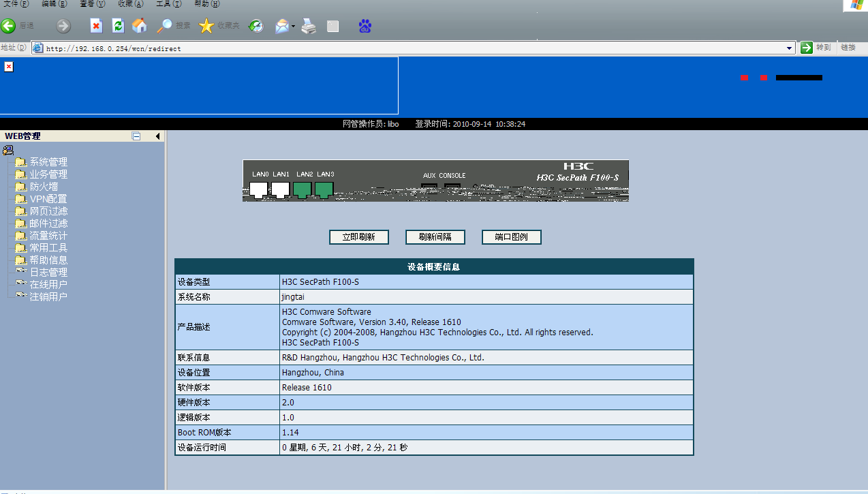The image size is (868, 494).
Task: Click the Stop loading icon
Action: (96, 26)
